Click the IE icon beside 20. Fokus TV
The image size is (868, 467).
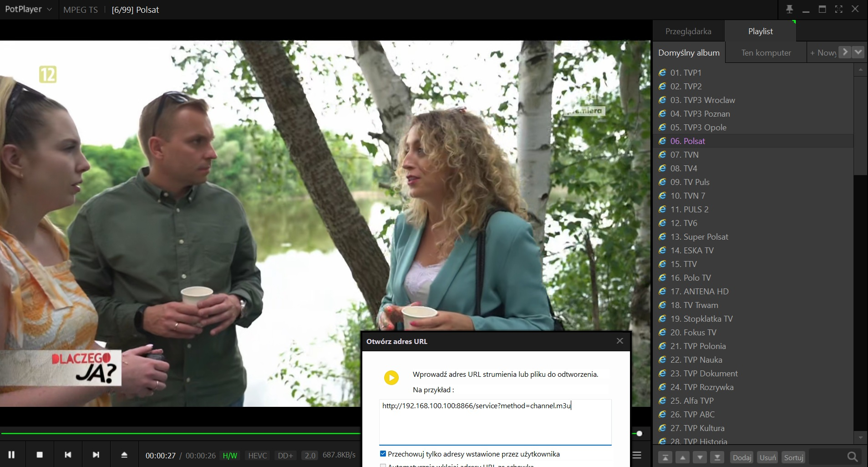pos(663,332)
